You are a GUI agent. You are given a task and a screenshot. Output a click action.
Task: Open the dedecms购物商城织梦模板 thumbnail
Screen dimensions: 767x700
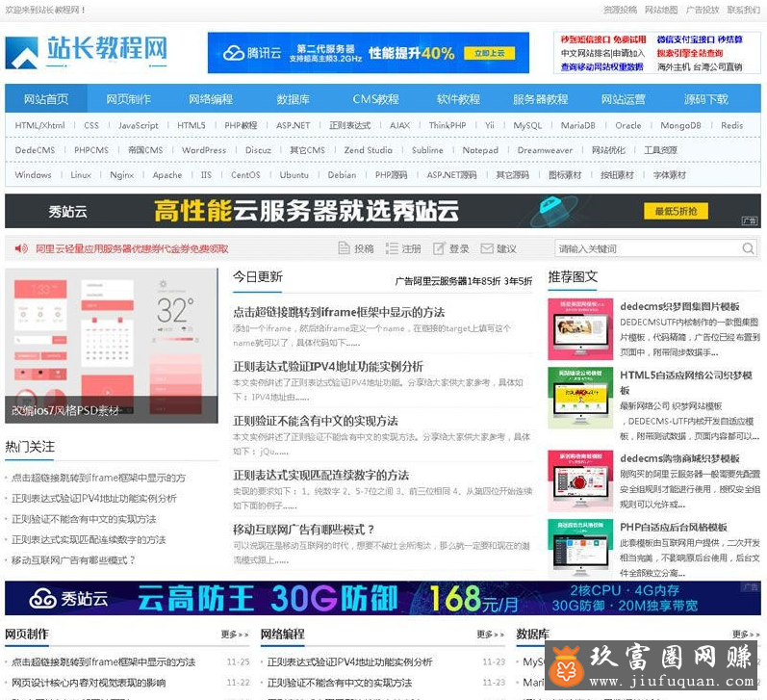point(580,481)
